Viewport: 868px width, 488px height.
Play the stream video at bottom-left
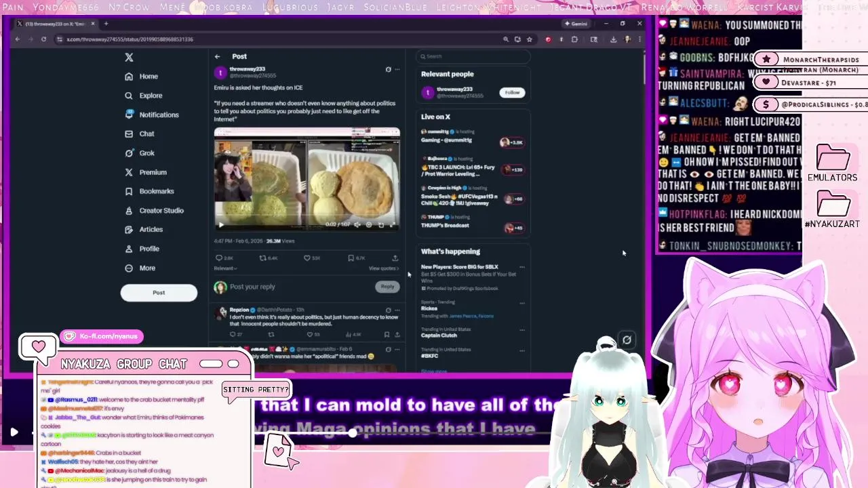(x=14, y=432)
